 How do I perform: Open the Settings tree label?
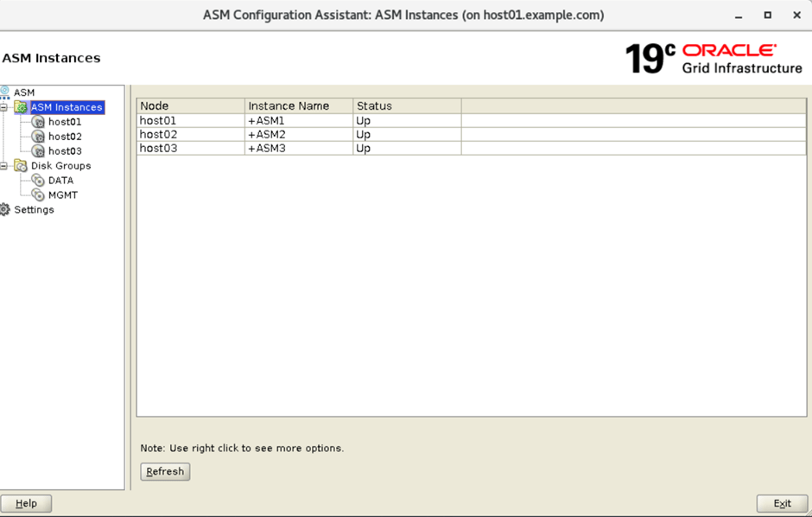coord(35,210)
